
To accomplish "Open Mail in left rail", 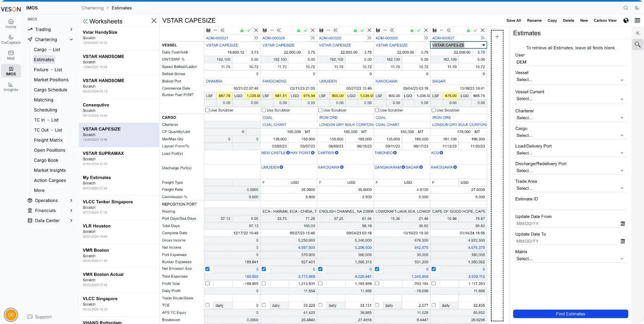I will pyautogui.click(x=11, y=55).
